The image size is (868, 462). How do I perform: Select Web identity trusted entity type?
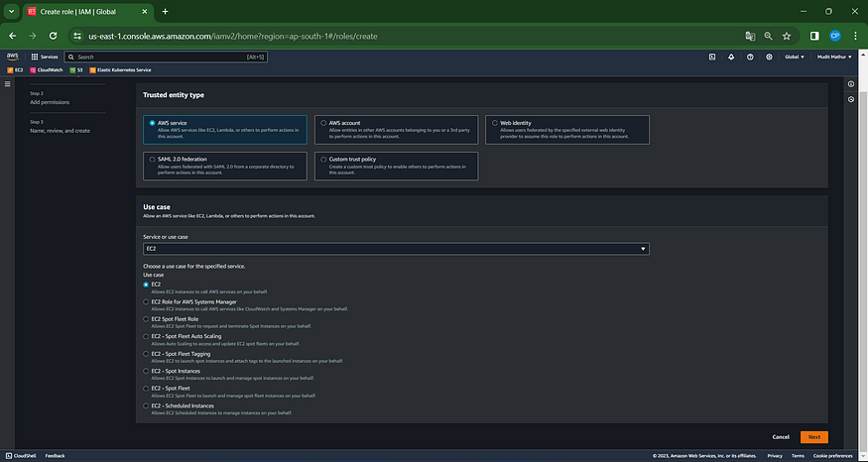point(567,130)
